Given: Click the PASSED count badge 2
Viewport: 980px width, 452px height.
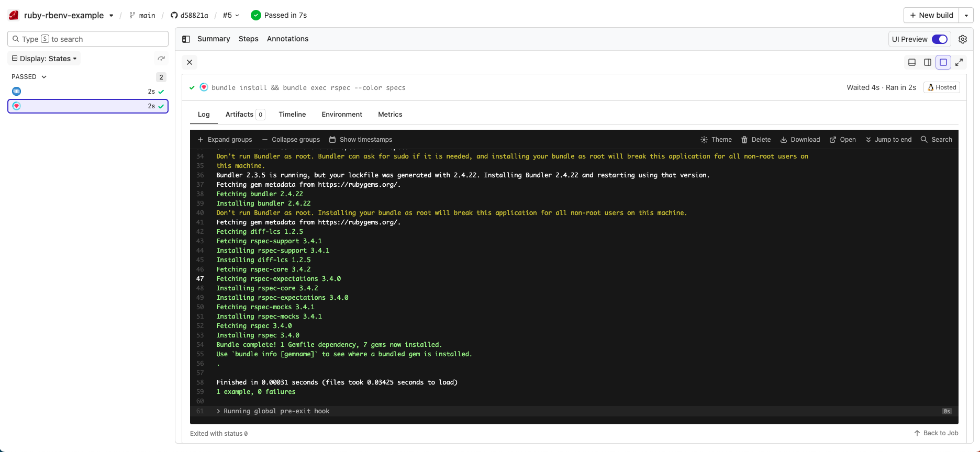Looking at the screenshot, I should pyautogui.click(x=161, y=77).
